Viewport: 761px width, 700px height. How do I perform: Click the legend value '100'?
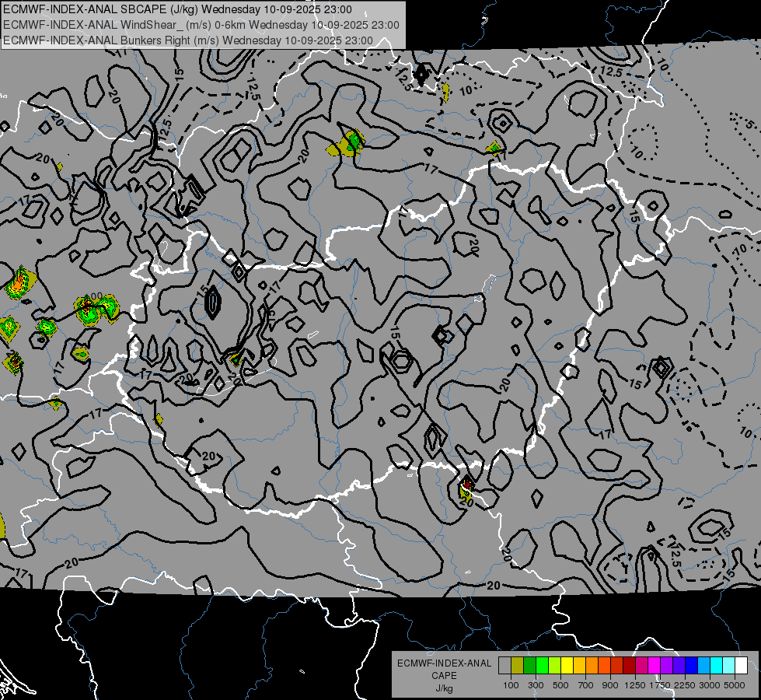coord(511,685)
